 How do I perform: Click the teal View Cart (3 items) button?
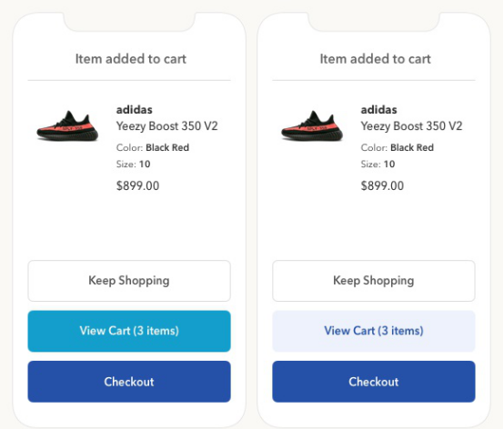[x=129, y=331]
